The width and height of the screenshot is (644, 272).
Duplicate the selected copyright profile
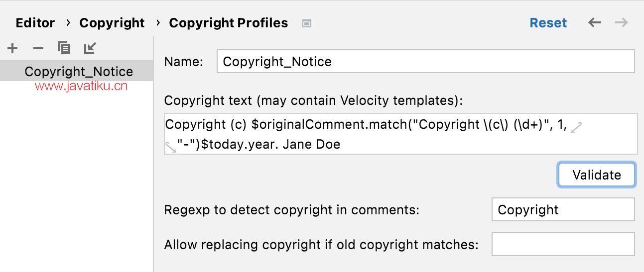(64, 48)
